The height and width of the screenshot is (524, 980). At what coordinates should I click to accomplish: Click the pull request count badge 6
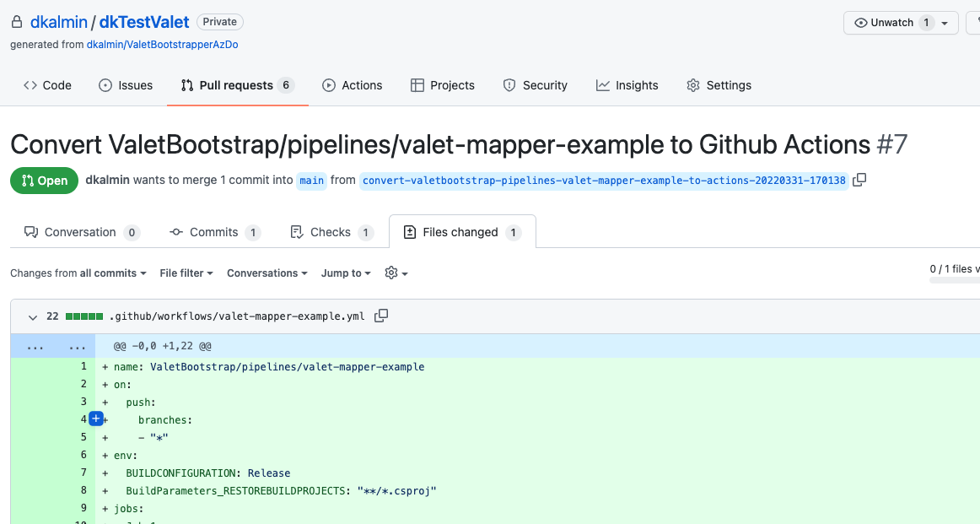286,86
